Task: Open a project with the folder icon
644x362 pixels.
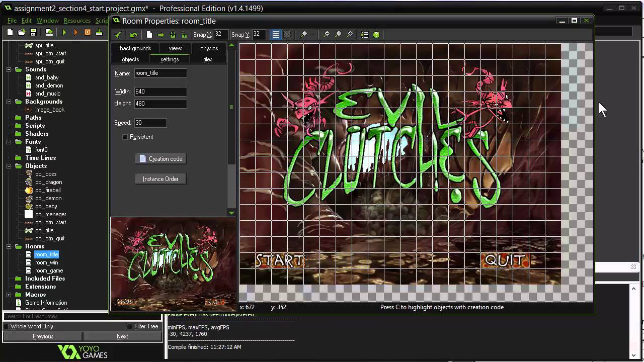Action: coord(21,32)
